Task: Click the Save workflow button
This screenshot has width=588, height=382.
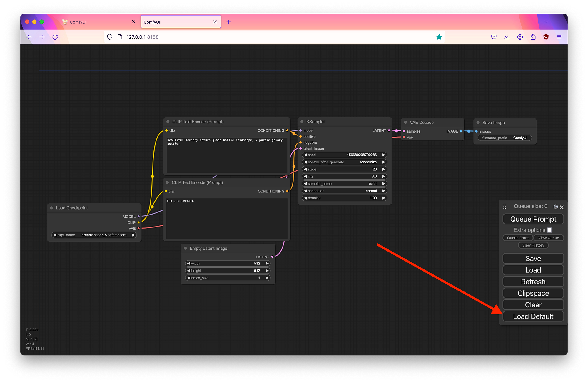Action: tap(533, 259)
